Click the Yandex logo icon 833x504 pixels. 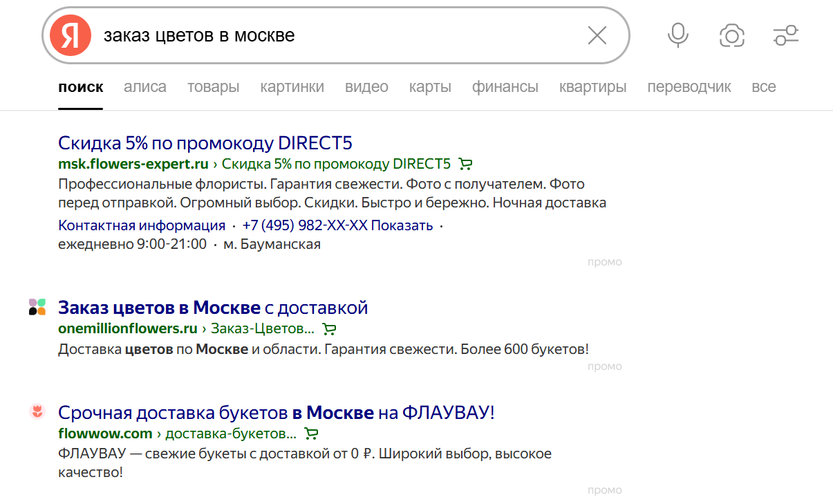(x=68, y=35)
